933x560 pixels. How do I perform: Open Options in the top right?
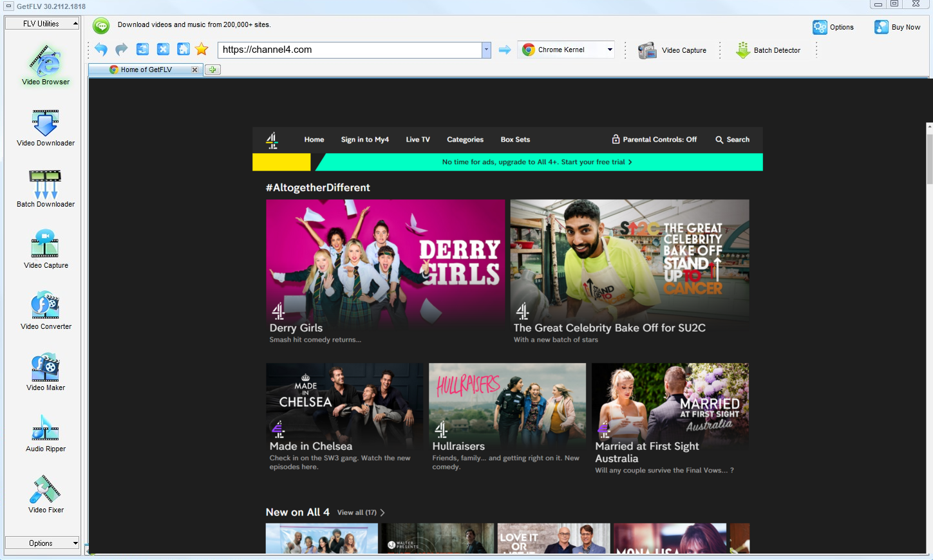[x=833, y=27]
